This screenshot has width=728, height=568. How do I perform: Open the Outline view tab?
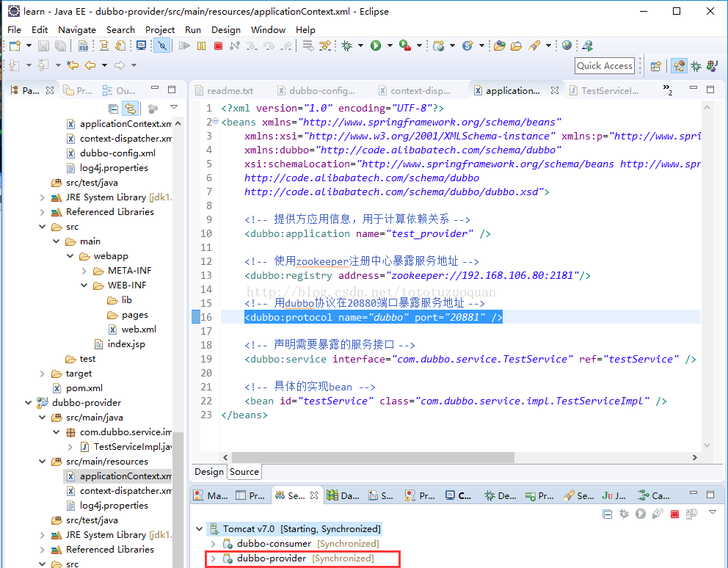pos(119,90)
